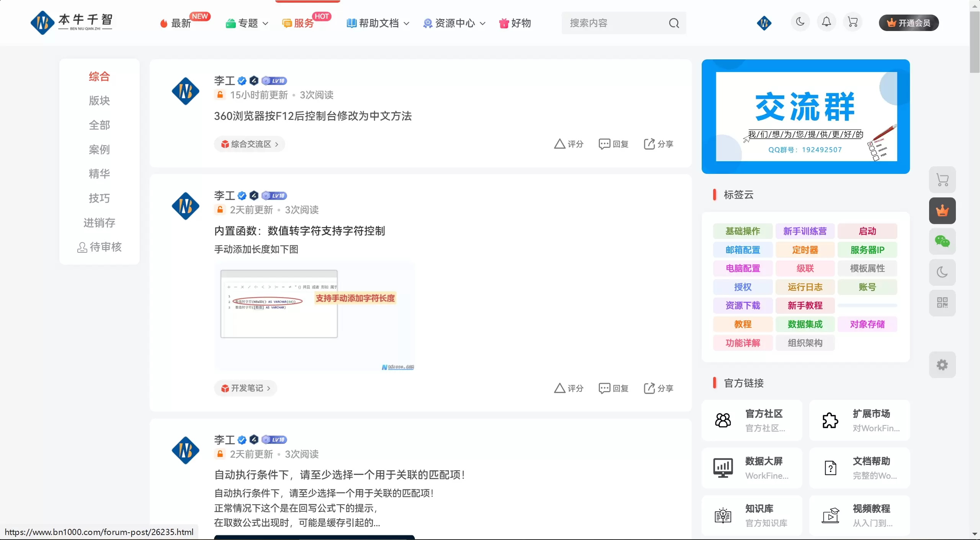The width and height of the screenshot is (980, 540).
Task: Click the verified badge beside 李工 on 360浏览器 post
Action: (x=242, y=81)
